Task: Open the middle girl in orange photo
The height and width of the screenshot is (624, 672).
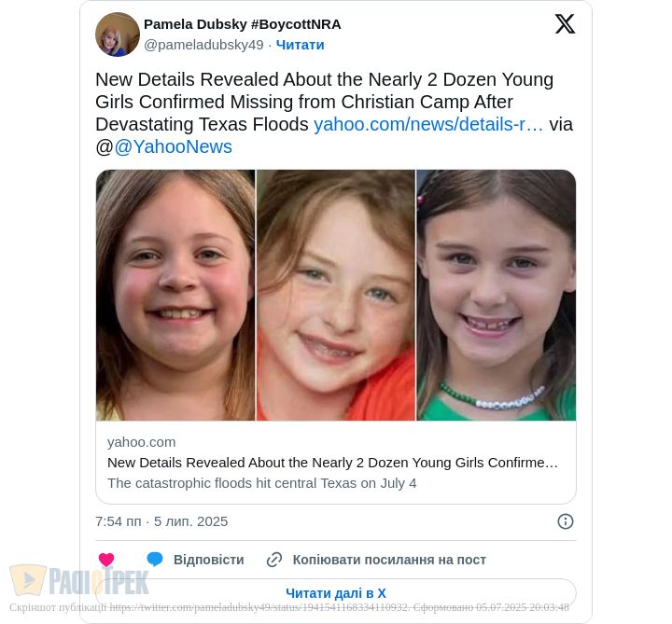Action: coord(336,295)
